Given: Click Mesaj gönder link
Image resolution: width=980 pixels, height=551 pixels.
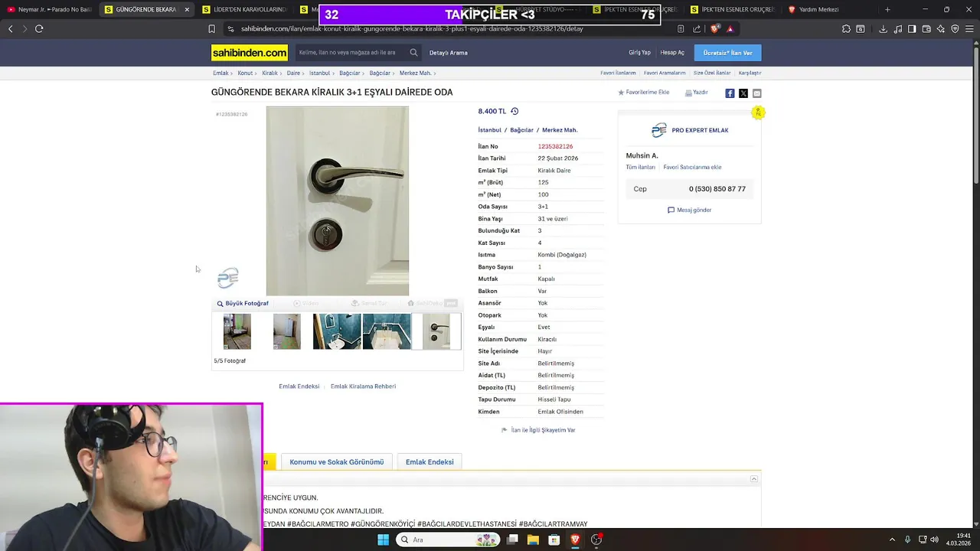Looking at the screenshot, I should click(x=690, y=210).
